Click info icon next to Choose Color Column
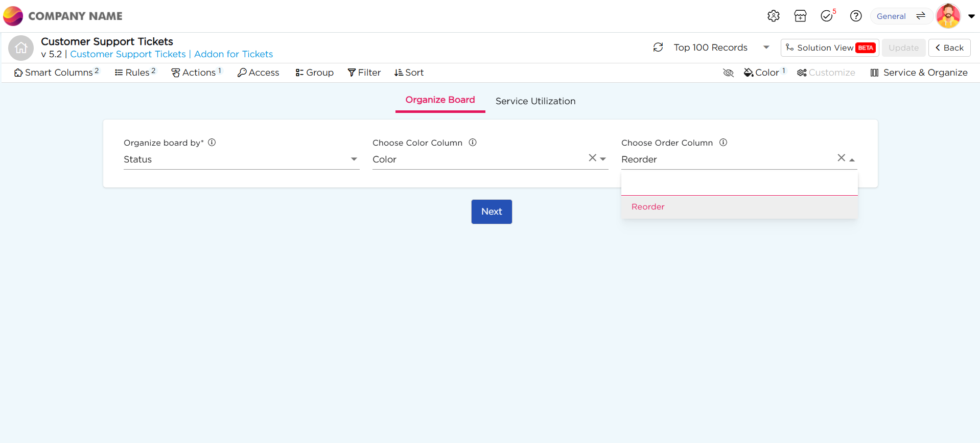This screenshot has width=980, height=443. tap(473, 143)
